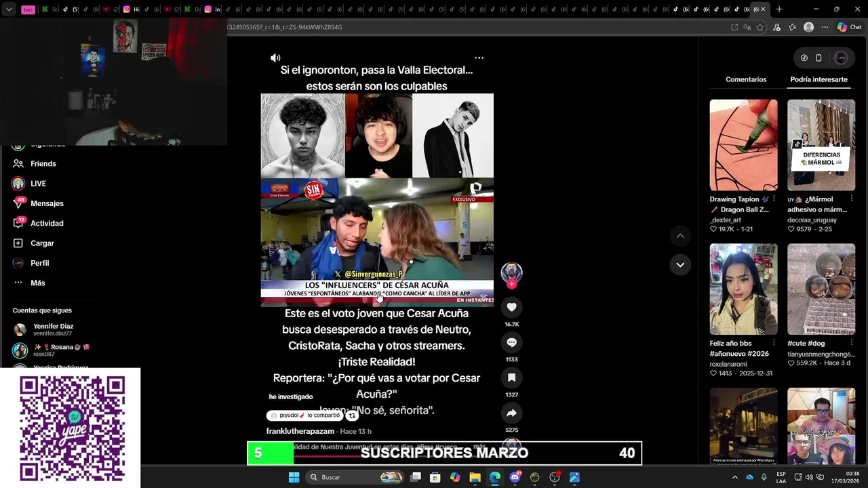Switch to Comentarios tab
868x488 pixels.
(746, 79)
